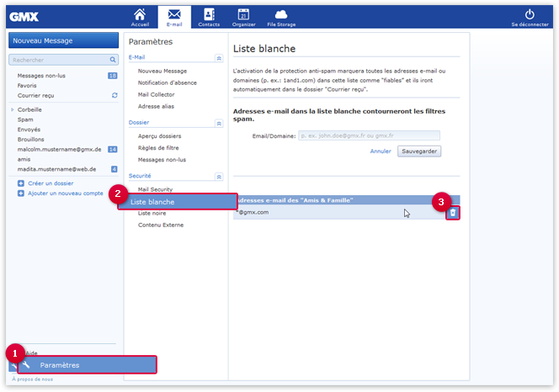Collapse the E-Mail settings section
The height and width of the screenshot is (392, 559).
click(219, 58)
